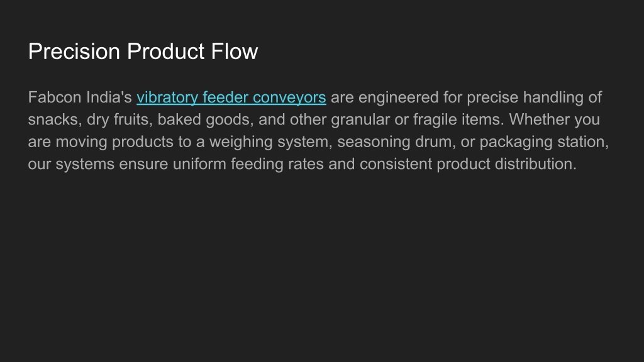Click the word "consistent" in the last line
The image size is (644, 362).
pyautogui.click(x=396, y=164)
